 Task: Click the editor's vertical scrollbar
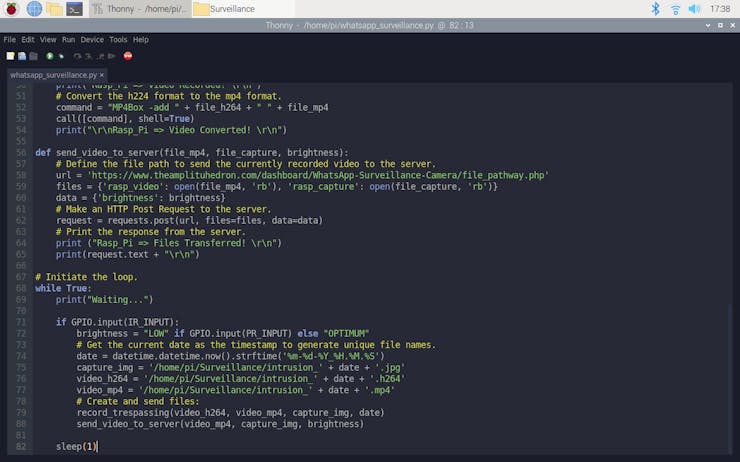732,250
